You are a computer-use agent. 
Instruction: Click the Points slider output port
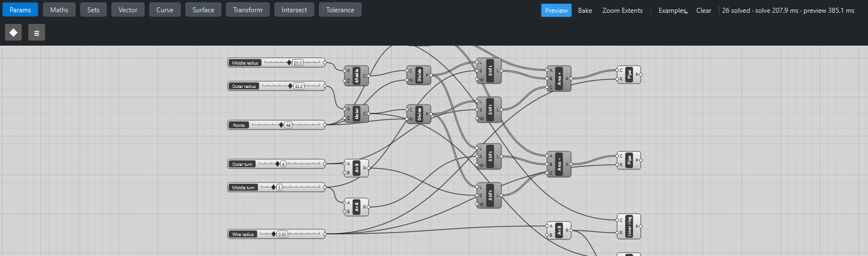tap(325, 125)
